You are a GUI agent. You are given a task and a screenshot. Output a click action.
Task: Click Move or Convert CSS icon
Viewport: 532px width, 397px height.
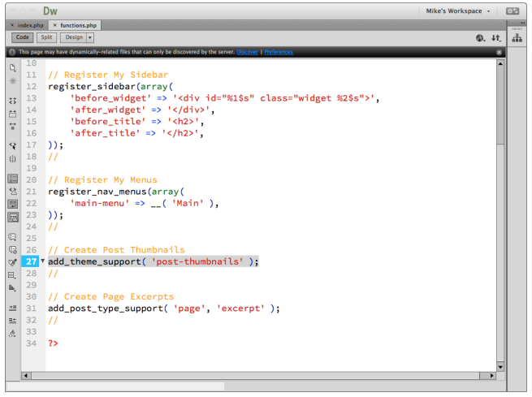click(x=13, y=288)
